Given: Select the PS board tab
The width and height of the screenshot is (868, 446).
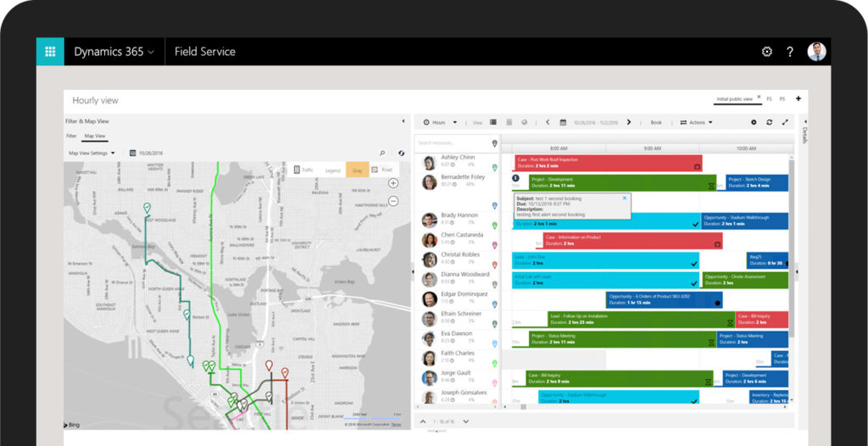Looking at the screenshot, I should [x=782, y=98].
